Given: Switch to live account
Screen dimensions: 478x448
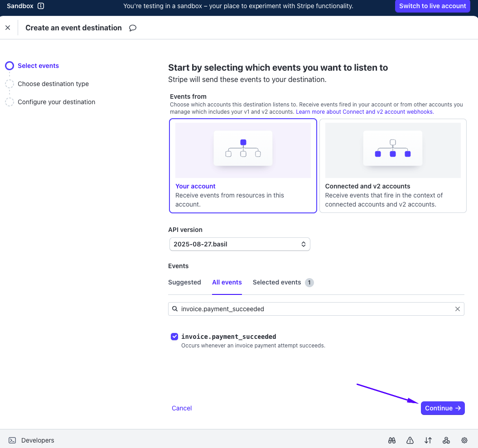Looking at the screenshot, I should click(432, 6).
